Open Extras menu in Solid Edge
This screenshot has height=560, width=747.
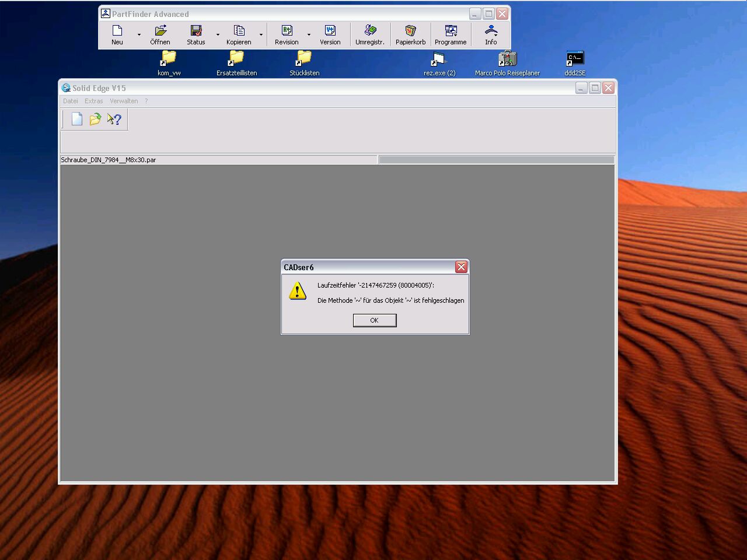(x=93, y=101)
